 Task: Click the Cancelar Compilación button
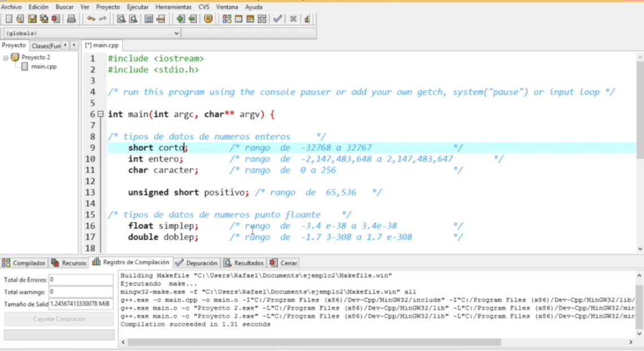(58, 319)
